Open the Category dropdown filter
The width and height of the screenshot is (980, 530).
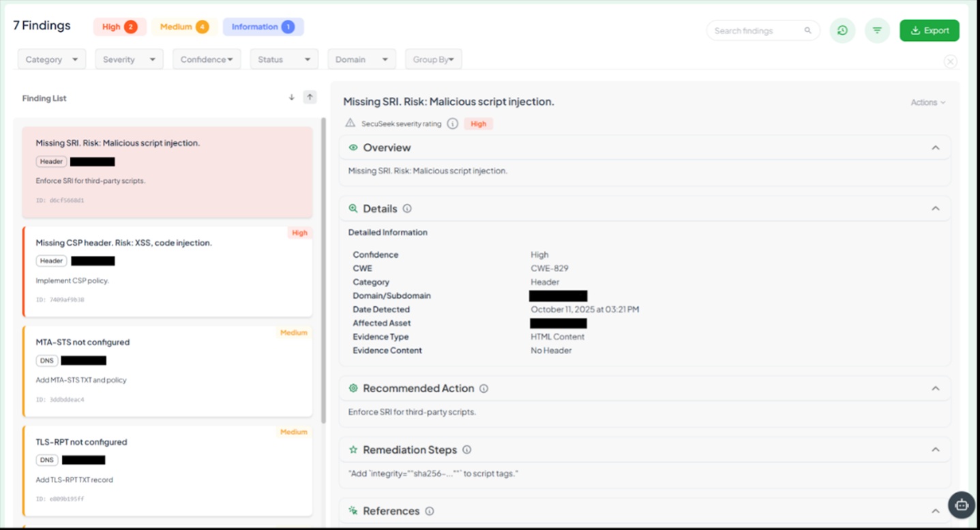pos(52,60)
